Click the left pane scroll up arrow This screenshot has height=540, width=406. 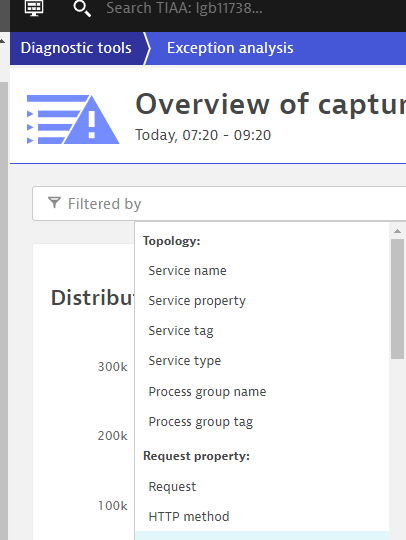(3, 41)
